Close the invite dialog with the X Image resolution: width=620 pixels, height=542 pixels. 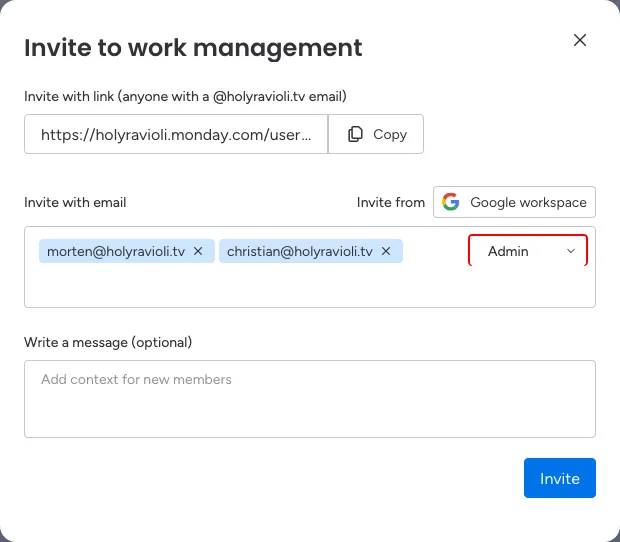point(580,40)
